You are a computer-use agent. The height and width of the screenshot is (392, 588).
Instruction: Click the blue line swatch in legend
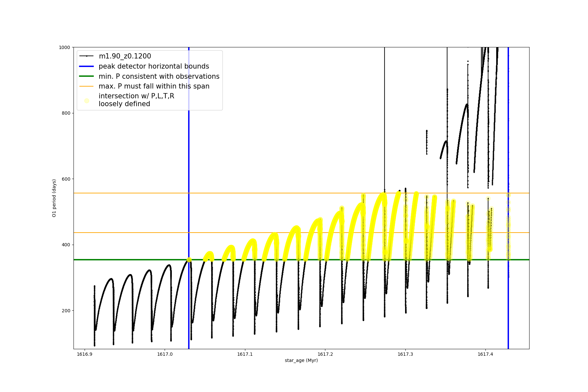pyautogui.click(x=87, y=66)
